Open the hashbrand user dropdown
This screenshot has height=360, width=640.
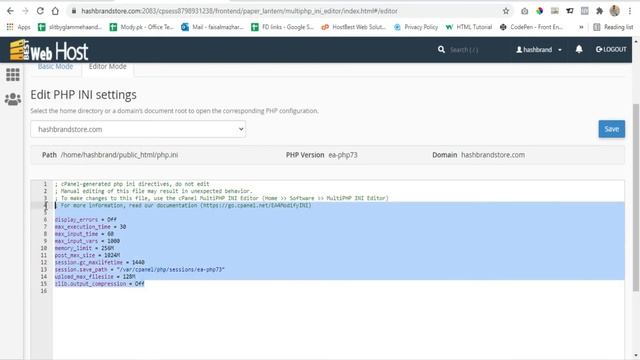click(x=539, y=50)
